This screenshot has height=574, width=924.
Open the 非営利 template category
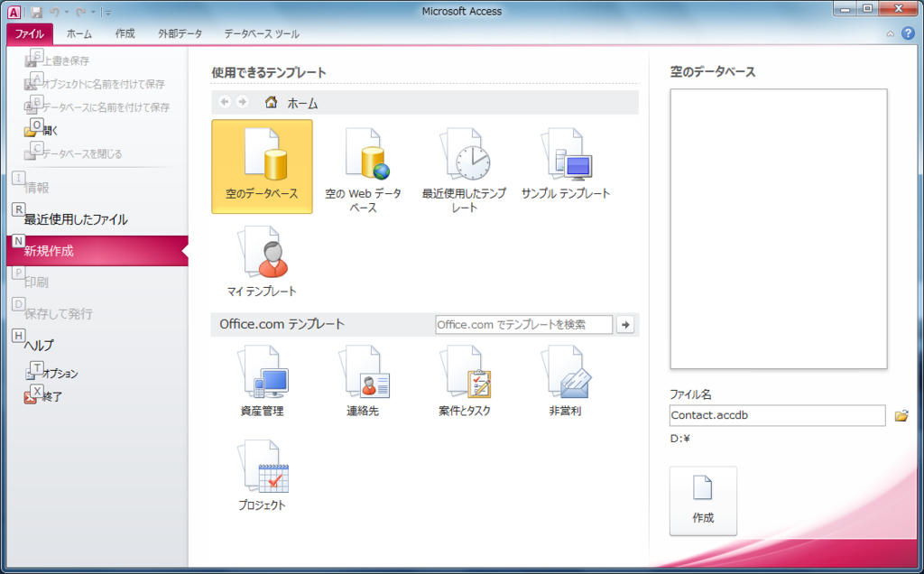point(566,381)
